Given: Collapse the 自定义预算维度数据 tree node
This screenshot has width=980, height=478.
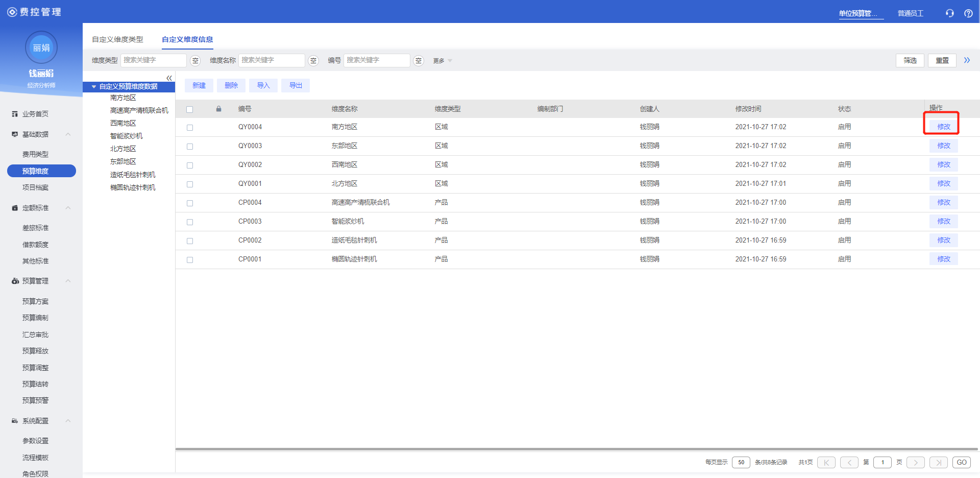Looking at the screenshot, I should click(x=94, y=87).
